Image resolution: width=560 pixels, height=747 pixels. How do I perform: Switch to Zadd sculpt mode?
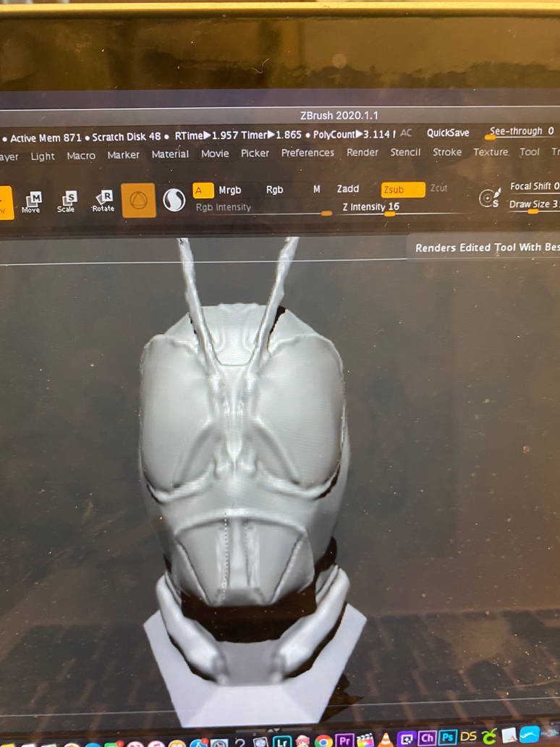(x=348, y=189)
